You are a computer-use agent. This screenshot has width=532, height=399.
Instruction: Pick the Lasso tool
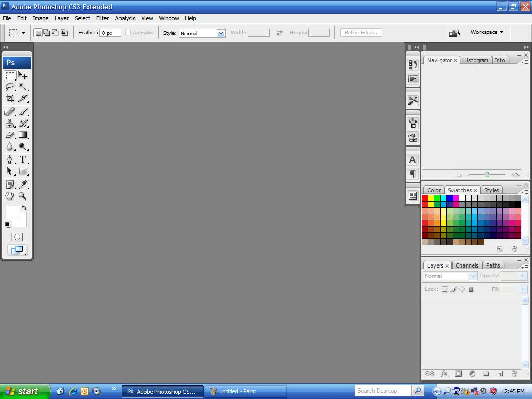click(x=10, y=87)
